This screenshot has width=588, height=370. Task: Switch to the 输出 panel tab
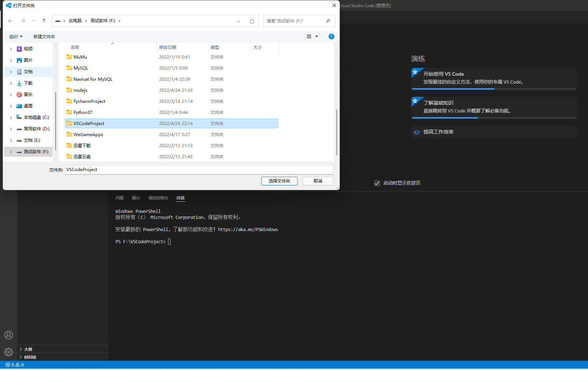click(x=136, y=198)
